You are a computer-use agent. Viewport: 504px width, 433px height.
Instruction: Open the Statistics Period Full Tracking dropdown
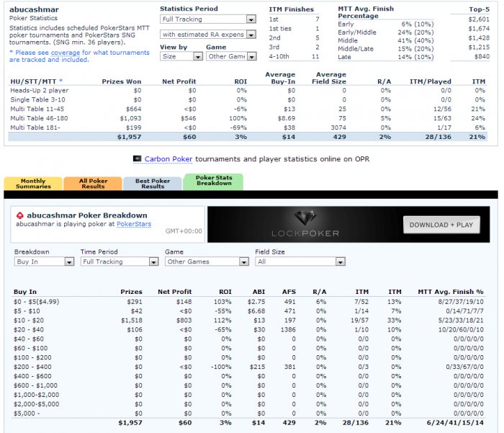[x=208, y=19]
